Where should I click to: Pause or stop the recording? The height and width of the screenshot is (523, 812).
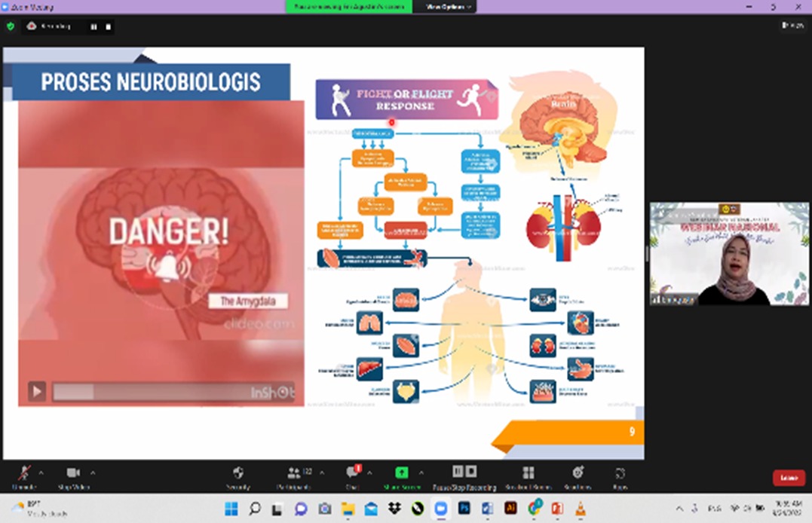click(464, 476)
